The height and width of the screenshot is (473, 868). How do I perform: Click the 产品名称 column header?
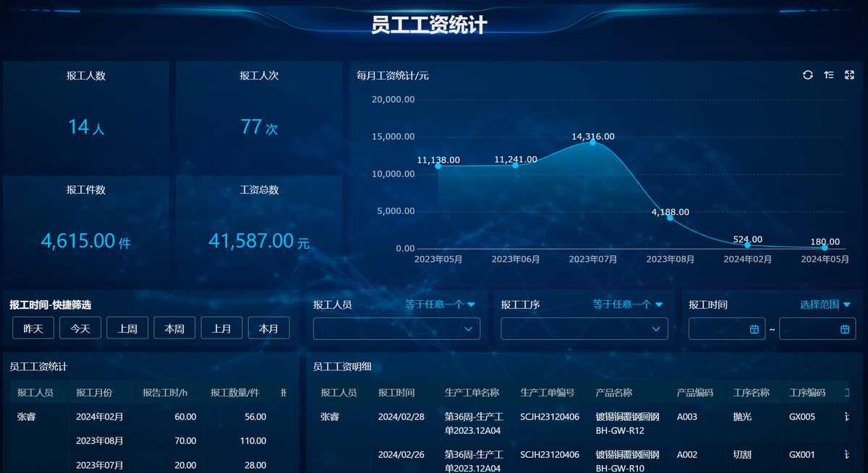coord(614,393)
